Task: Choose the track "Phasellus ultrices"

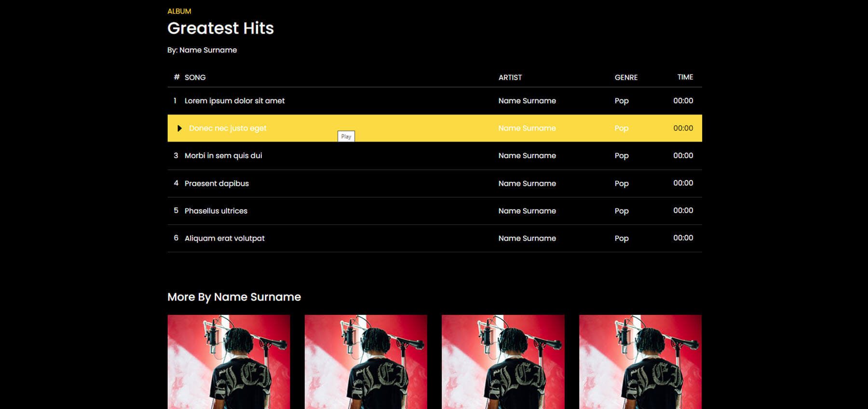Action: [216, 211]
